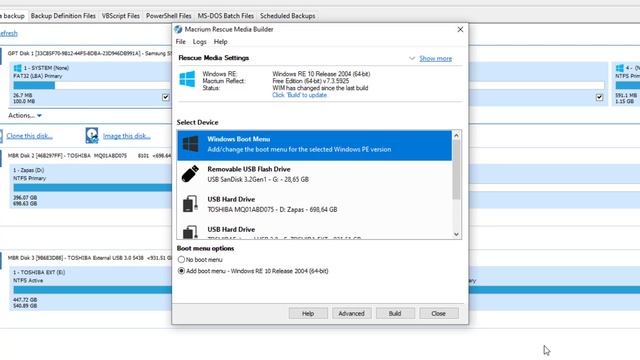Switch to the Scheduled Backups tab

(288, 16)
